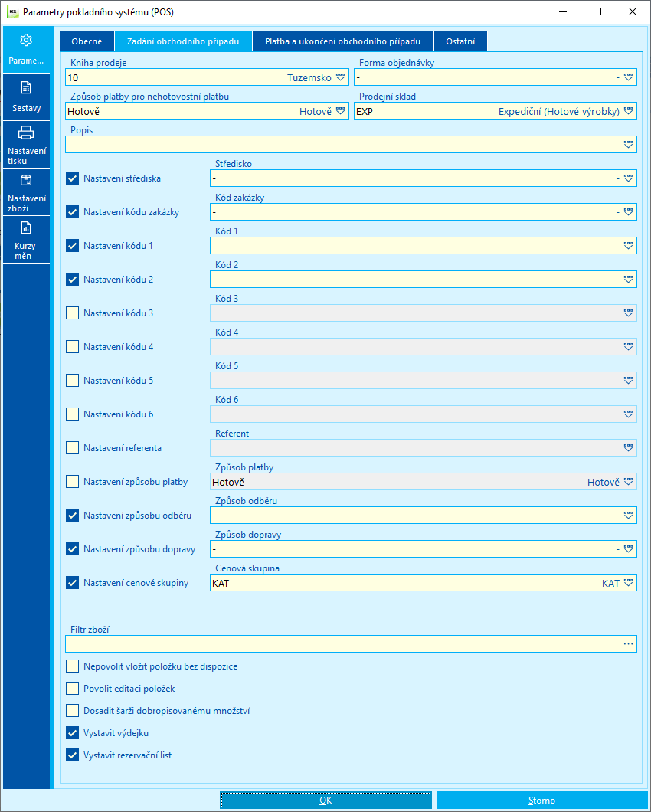The image size is (651, 812).
Task: Select Zadání obchodního případu tab
Action: coord(183,41)
